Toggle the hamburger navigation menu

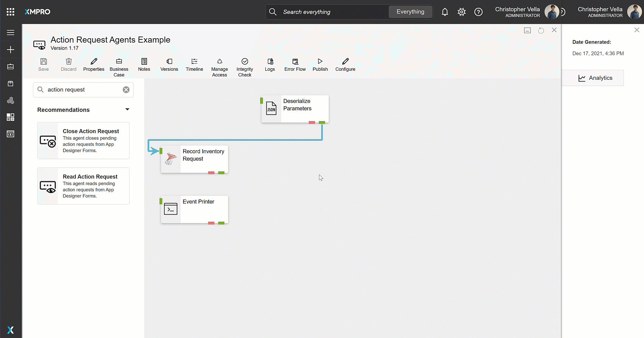10,33
